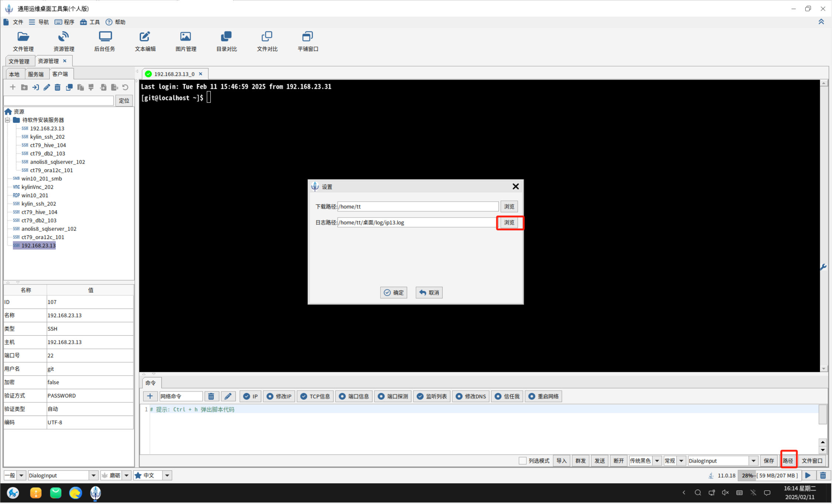Image resolution: width=832 pixels, height=504 pixels.
Task: Open the 图片管理 image manager
Action: (x=185, y=41)
